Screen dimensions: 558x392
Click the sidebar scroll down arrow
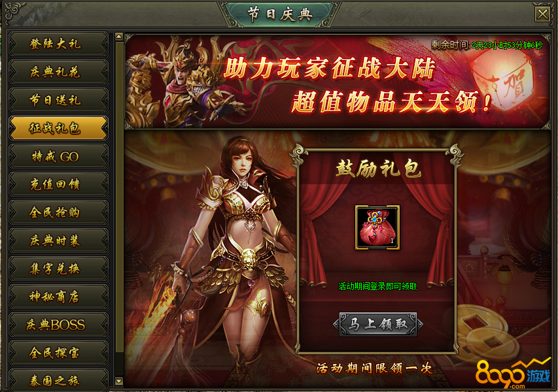[119, 382]
